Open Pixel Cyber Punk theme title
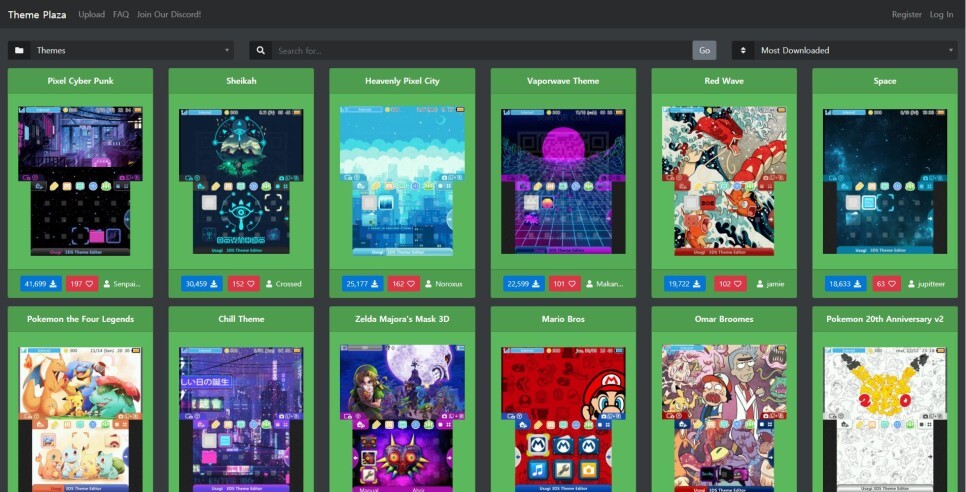The width and height of the screenshot is (966, 492). tap(81, 81)
